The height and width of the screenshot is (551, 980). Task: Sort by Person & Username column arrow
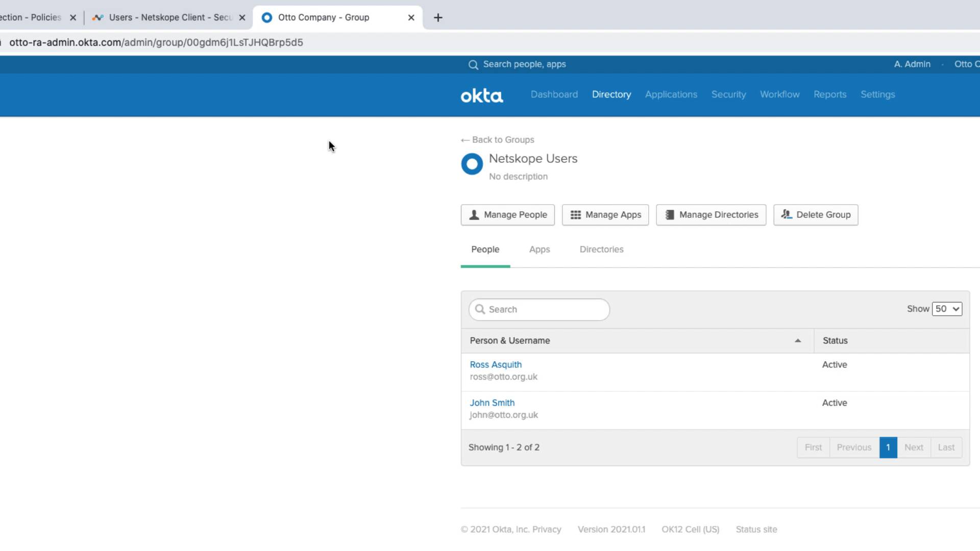(797, 341)
